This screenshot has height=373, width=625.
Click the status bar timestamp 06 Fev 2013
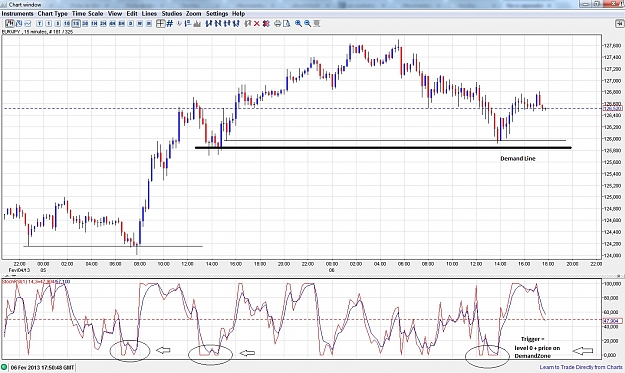(42, 367)
